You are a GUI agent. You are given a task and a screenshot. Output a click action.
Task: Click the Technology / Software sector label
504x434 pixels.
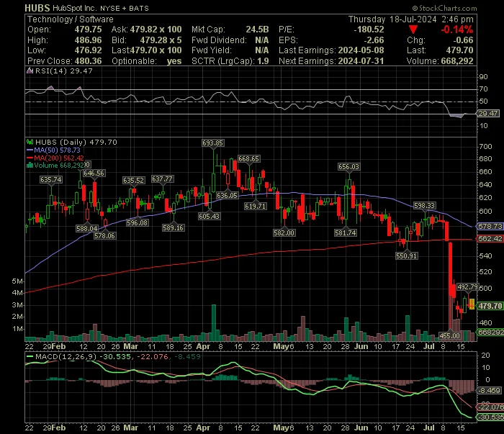(x=71, y=19)
